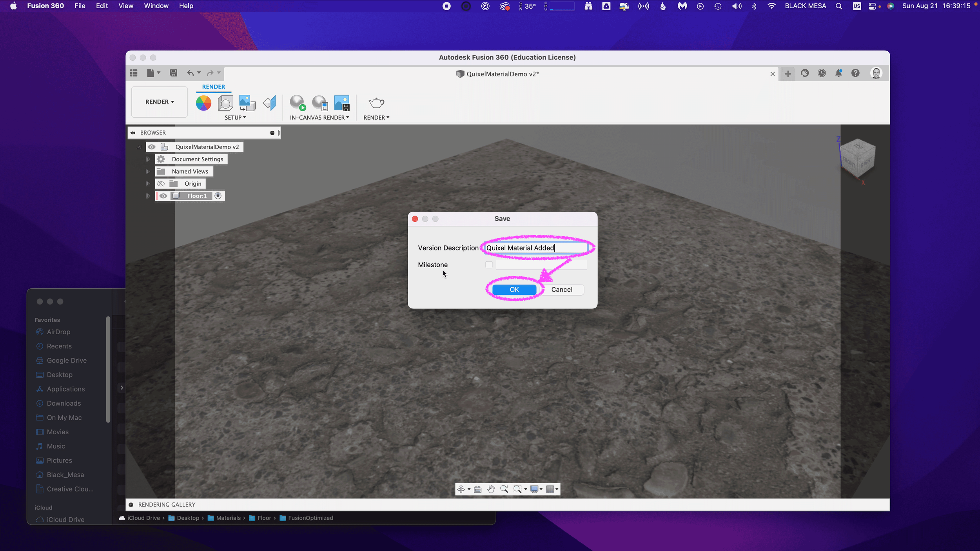Close the QuixelMaterialDemo v2 document tab
The height and width of the screenshot is (551, 980).
click(773, 74)
